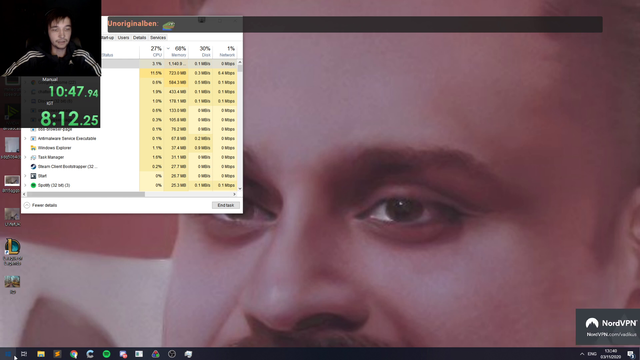This screenshot has height=360, width=640.
Task: Click the taskbar app with red notification badge
Action: pos(123,354)
